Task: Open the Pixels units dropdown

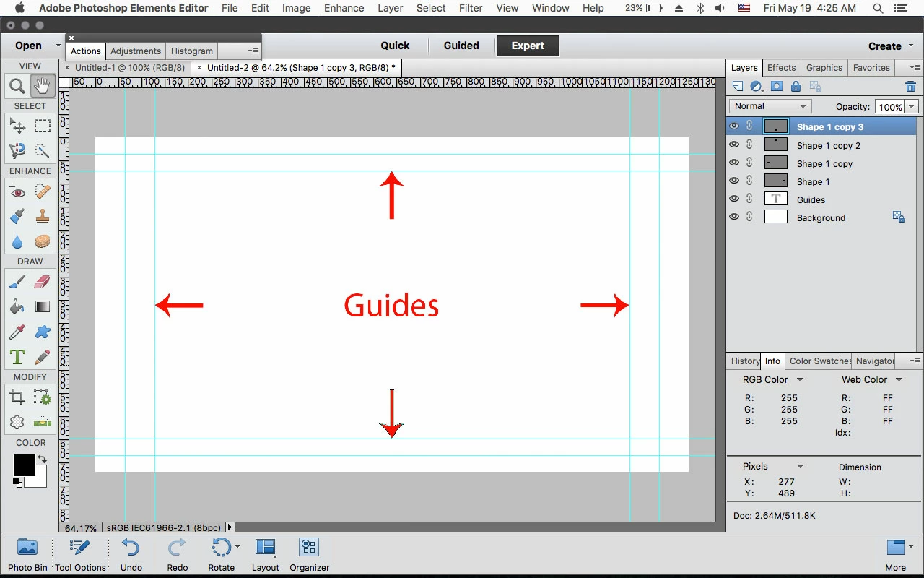Action: (800, 467)
